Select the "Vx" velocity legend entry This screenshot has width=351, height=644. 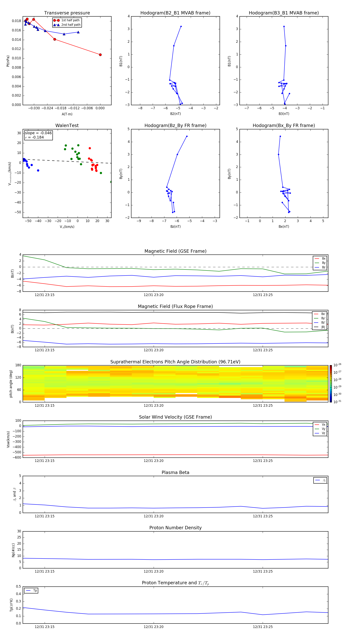pos(320,424)
